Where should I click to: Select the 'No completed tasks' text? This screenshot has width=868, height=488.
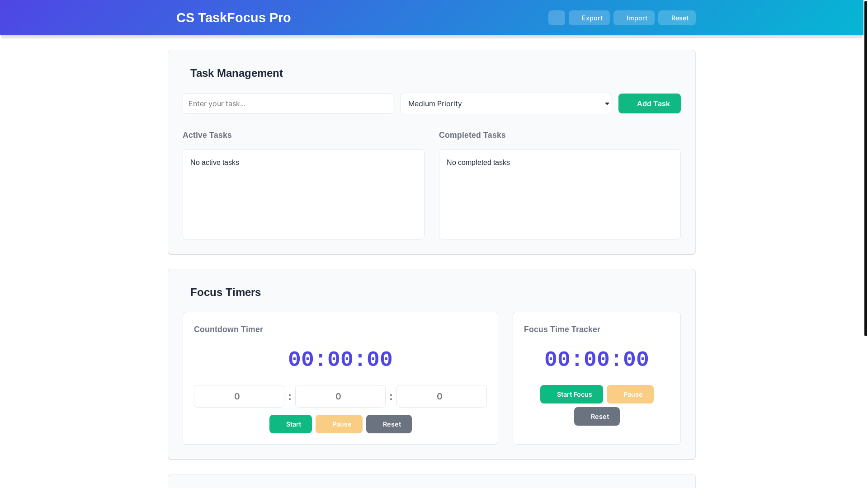point(478,163)
